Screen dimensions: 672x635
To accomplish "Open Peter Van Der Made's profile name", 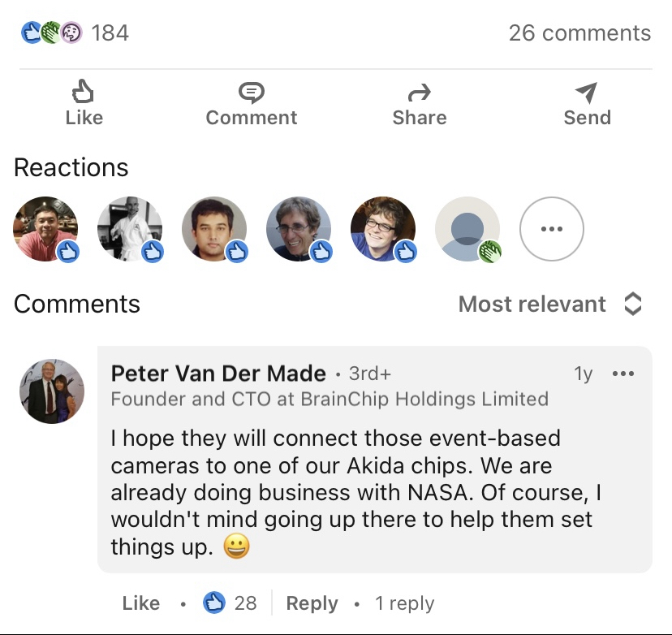I will (218, 374).
